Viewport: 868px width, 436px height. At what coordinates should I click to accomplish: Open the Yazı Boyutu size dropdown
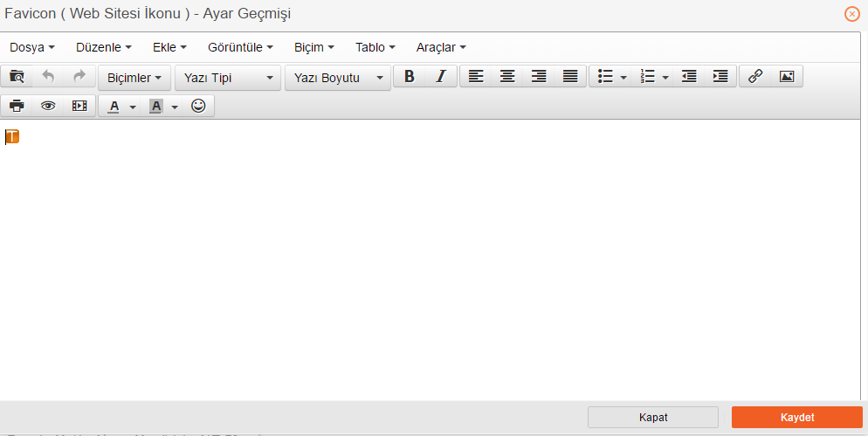(x=338, y=78)
